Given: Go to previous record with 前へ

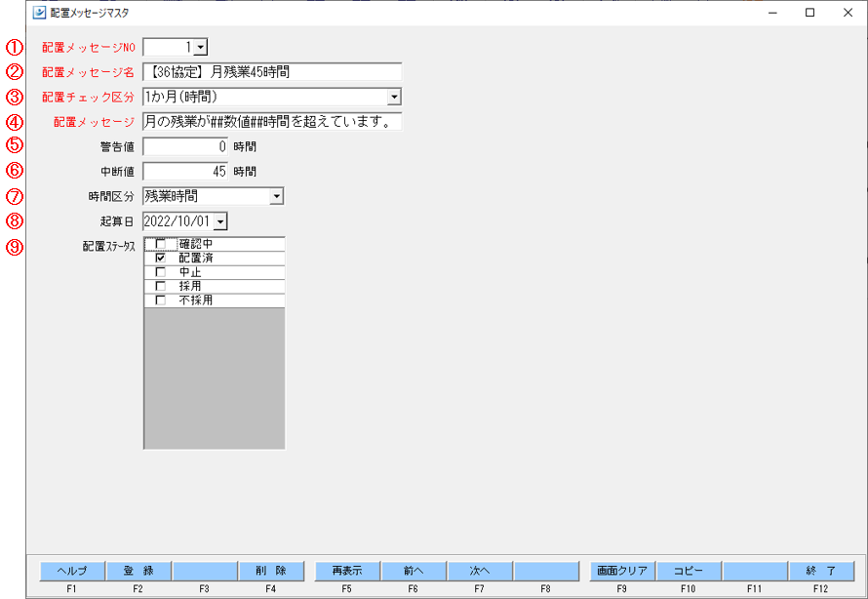Looking at the screenshot, I should [x=414, y=571].
